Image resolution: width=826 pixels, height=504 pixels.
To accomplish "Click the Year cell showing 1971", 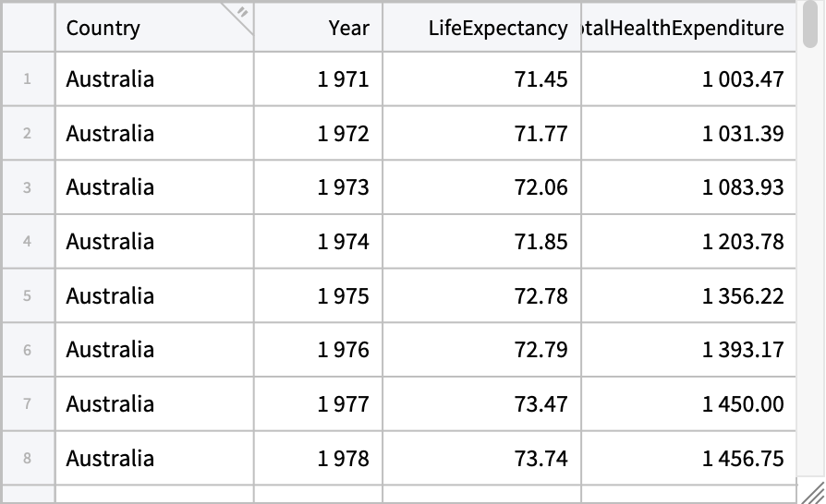I will click(318, 79).
